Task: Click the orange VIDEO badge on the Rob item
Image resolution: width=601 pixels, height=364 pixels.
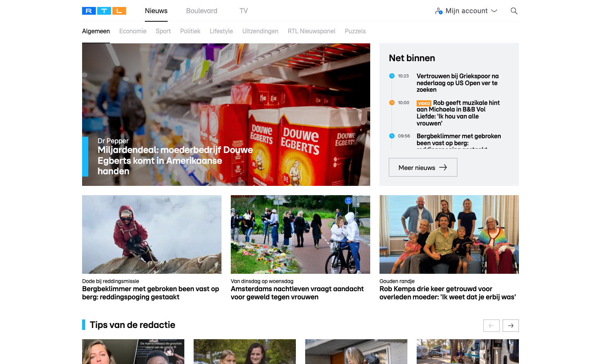Action: point(424,103)
